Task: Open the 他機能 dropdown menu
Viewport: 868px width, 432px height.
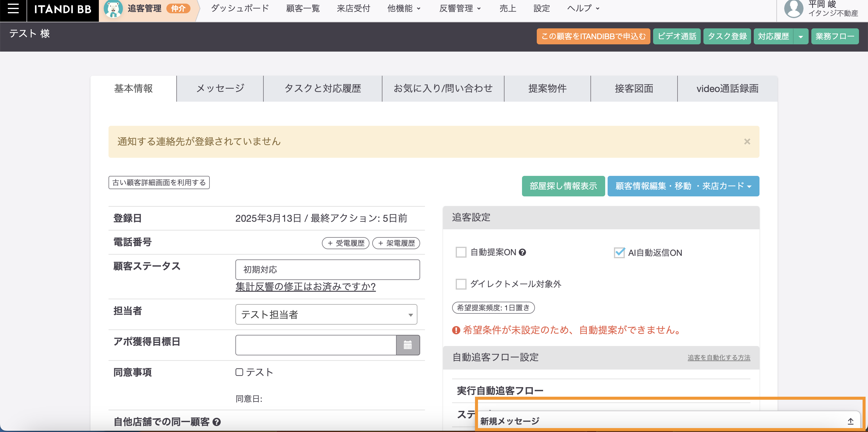Action: click(404, 8)
